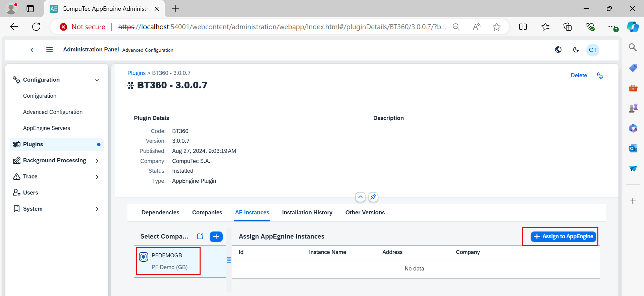The width and height of the screenshot is (644, 296).
Task: Switch to dark mode moon icon
Action: pyautogui.click(x=576, y=50)
